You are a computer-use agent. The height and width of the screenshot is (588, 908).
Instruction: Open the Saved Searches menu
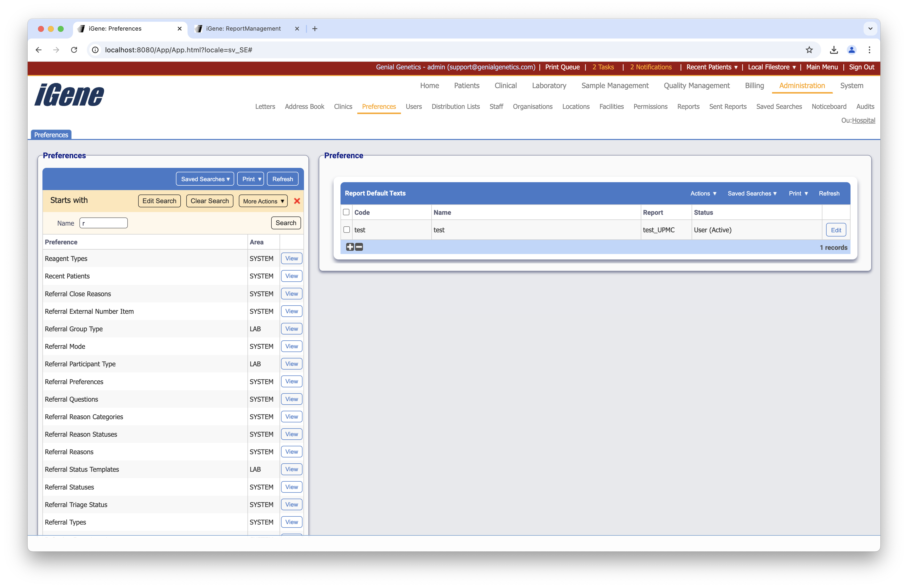coord(205,178)
